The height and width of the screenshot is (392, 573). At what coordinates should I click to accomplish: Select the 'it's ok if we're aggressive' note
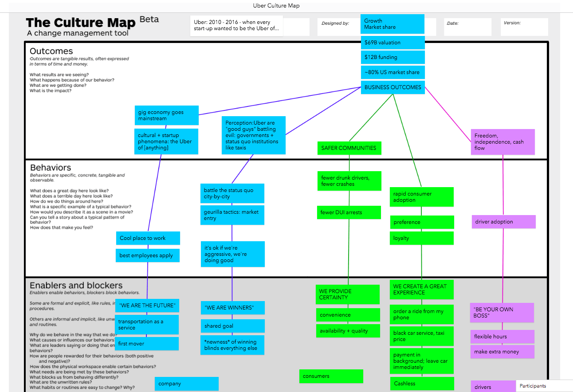coord(233,254)
